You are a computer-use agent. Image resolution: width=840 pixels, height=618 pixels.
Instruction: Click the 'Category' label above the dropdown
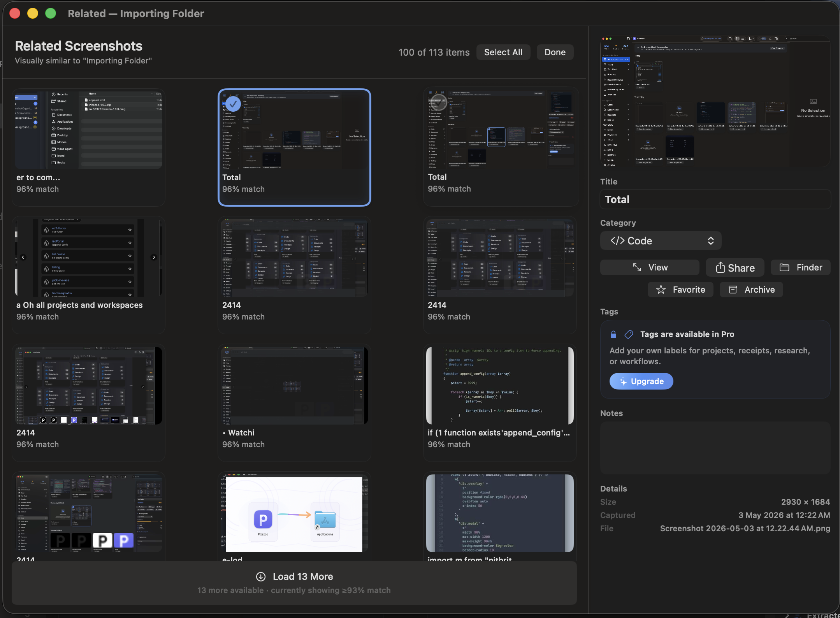(x=618, y=223)
